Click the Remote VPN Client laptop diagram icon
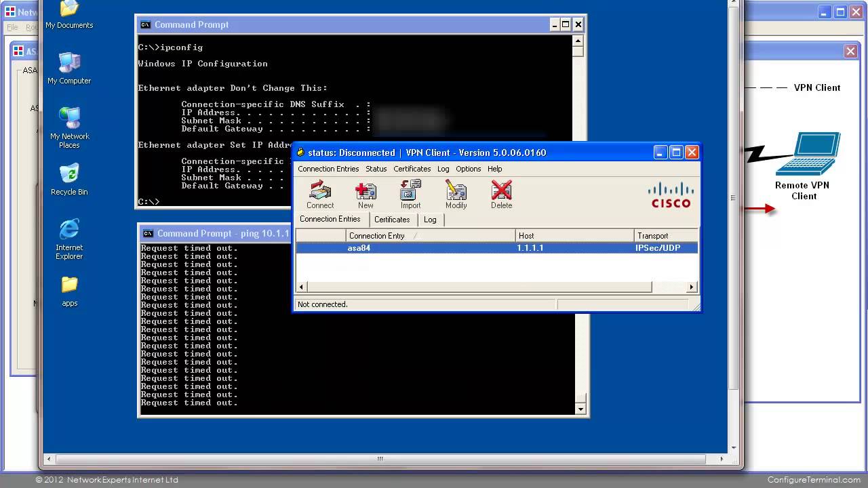This screenshot has height=488, width=868. coord(808,155)
